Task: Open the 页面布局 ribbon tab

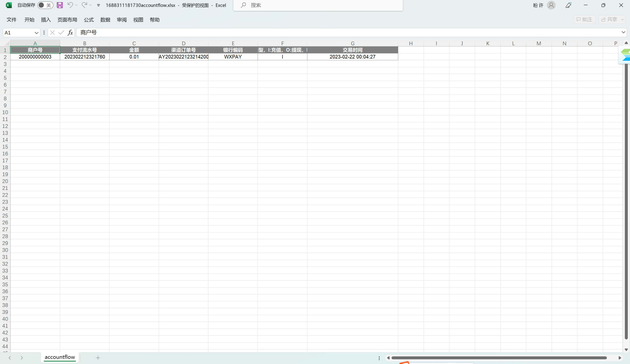Action: 67,20
